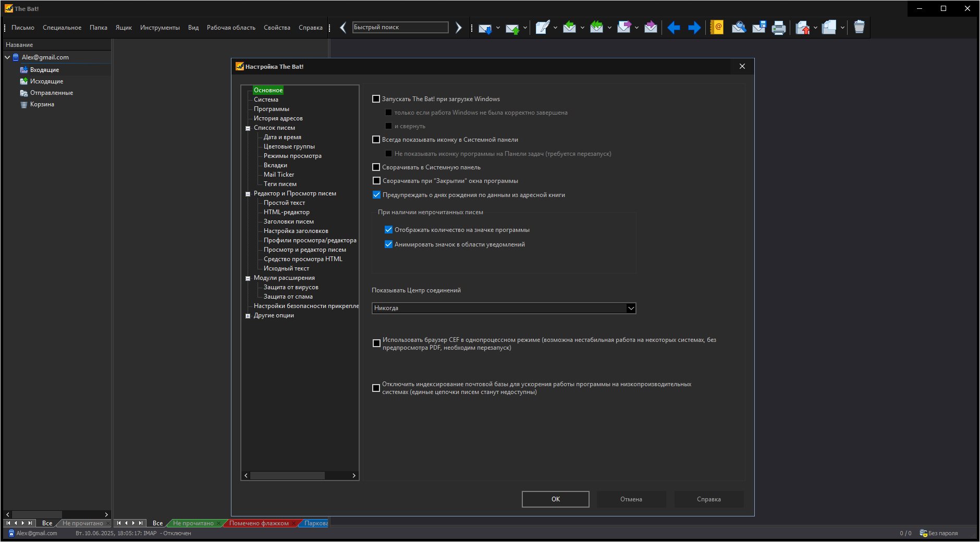Viewport: 980px width, 542px height.
Task: Click the OK button
Action: pos(556,499)
